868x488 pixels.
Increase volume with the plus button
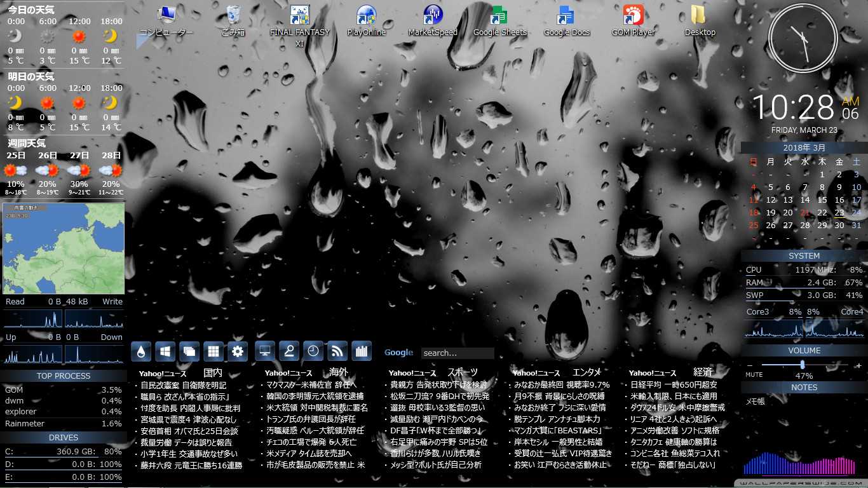858,365
